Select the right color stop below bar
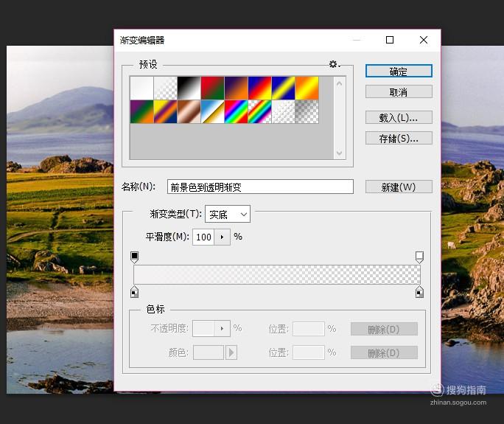The image size is (504, 424). (x=419, y=291)
